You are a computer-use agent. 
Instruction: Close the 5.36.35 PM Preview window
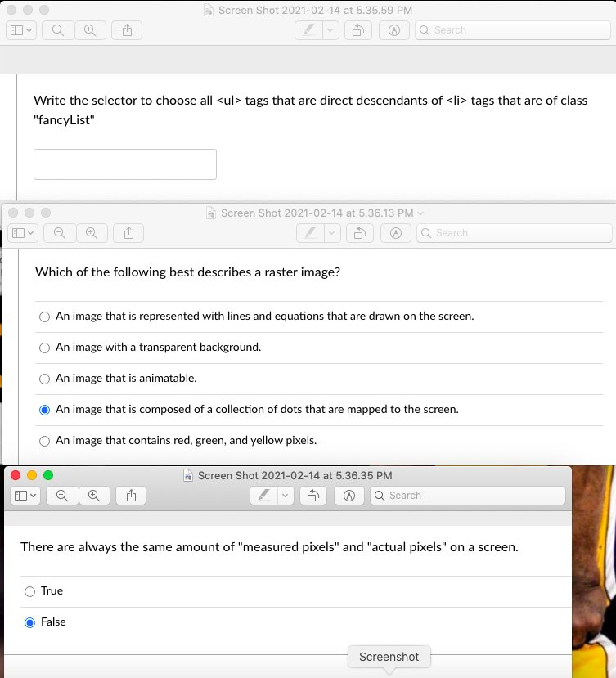16,475
